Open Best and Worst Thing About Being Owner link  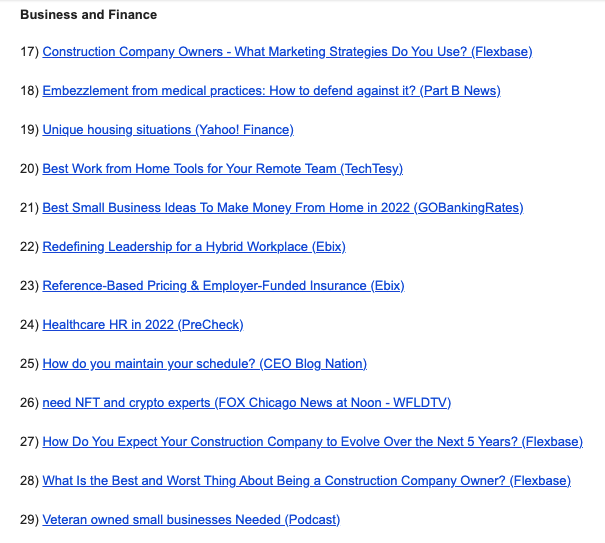coord(306,481)
